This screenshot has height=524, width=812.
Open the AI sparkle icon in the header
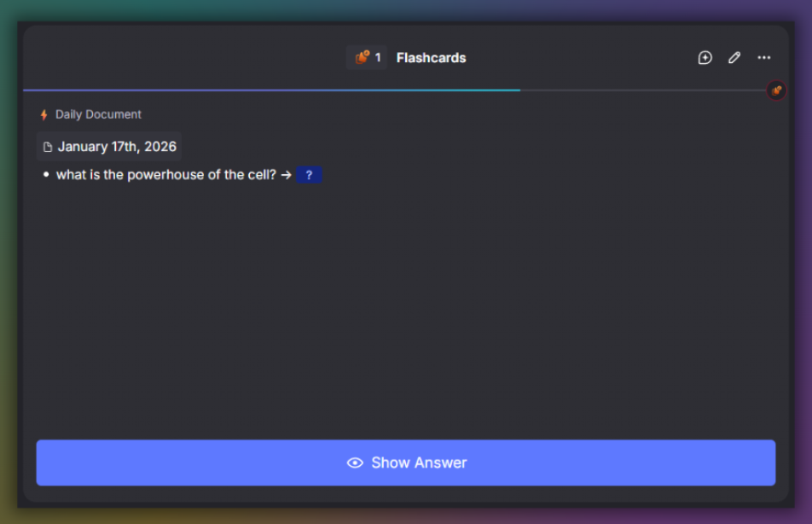[705, 57]
